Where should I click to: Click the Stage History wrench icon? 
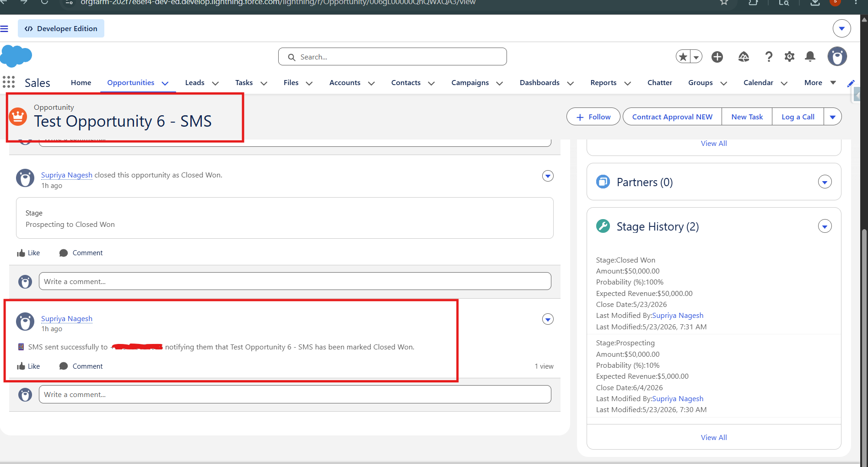click(603, 226)
